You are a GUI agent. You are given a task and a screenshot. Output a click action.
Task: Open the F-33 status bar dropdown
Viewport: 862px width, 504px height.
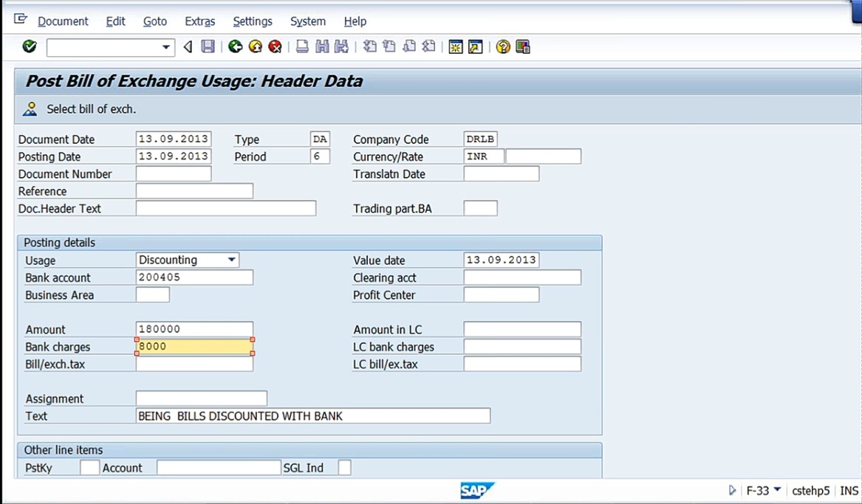pyautogui.click(x=777, y=489)
